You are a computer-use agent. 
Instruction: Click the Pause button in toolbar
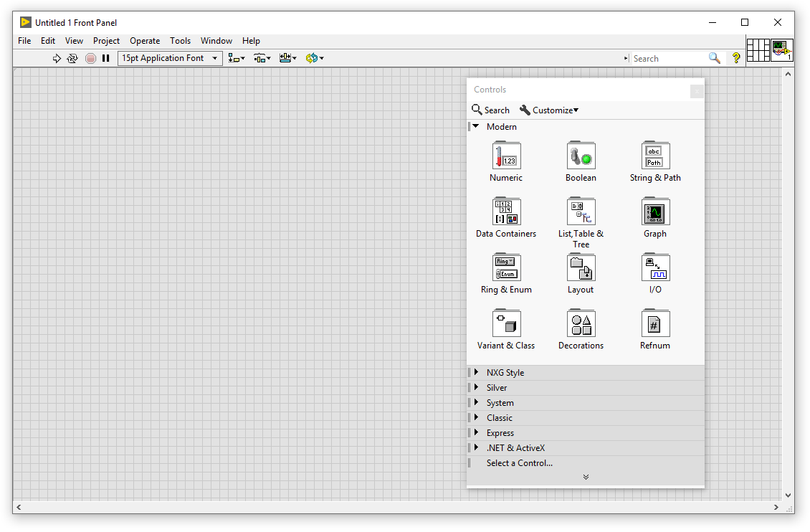coord(106,58)
